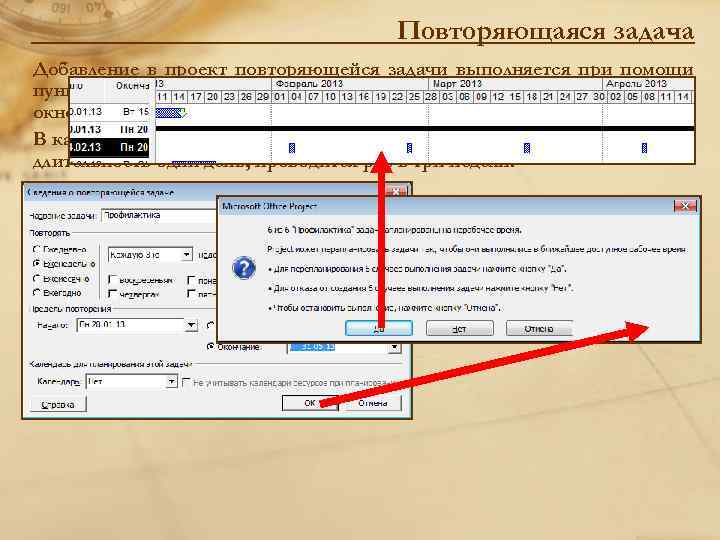Select the Gantt task bar at 08 April
Screen dimensions: 720x540
(644, 148)
